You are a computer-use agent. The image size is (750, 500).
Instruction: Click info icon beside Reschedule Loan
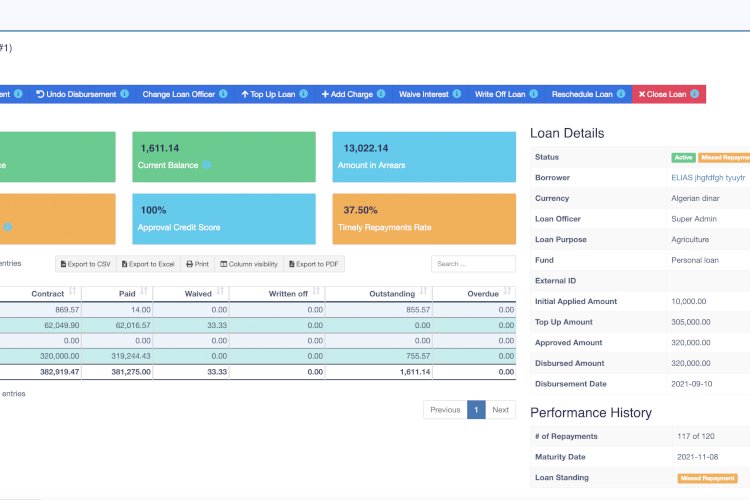(621, 94)
